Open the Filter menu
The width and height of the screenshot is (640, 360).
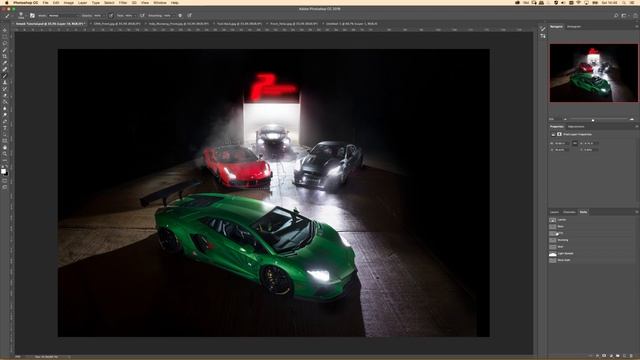(123, 2)
